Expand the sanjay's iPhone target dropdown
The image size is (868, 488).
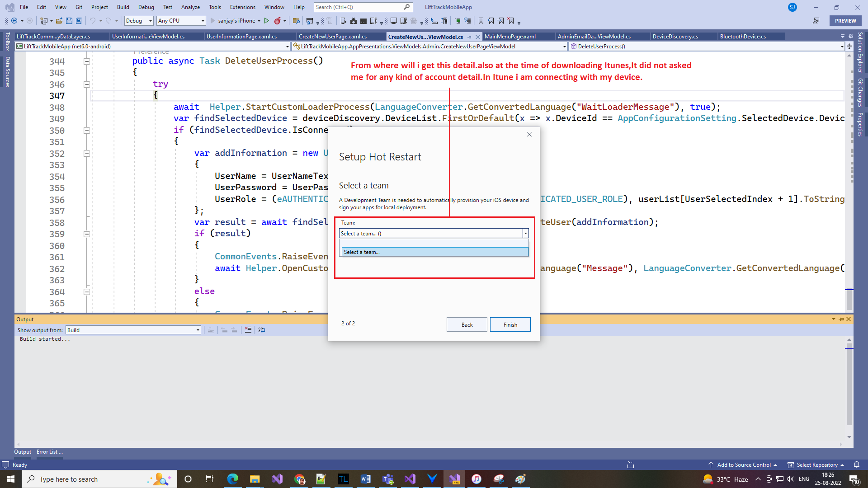pos(259,21)
